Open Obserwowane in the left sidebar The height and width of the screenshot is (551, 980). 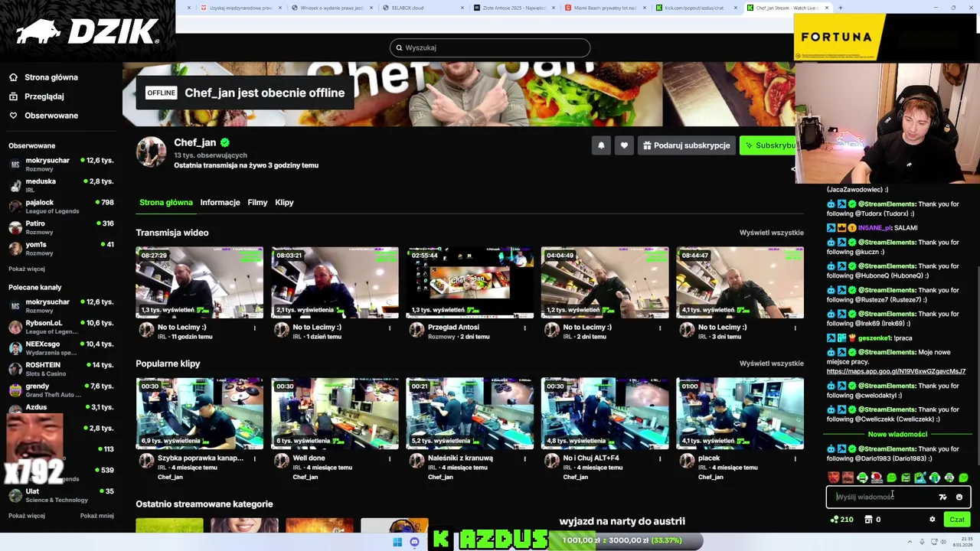click(x=51, y=116)
